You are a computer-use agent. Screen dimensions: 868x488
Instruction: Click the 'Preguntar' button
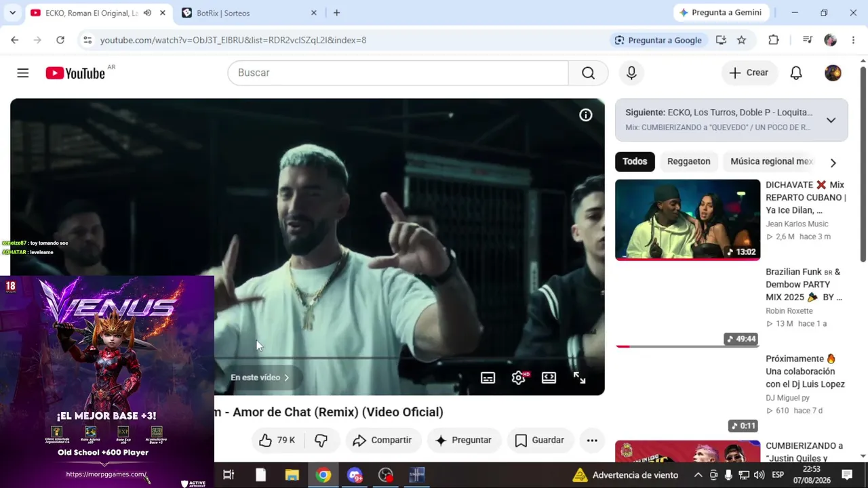(x=464, y=441)
